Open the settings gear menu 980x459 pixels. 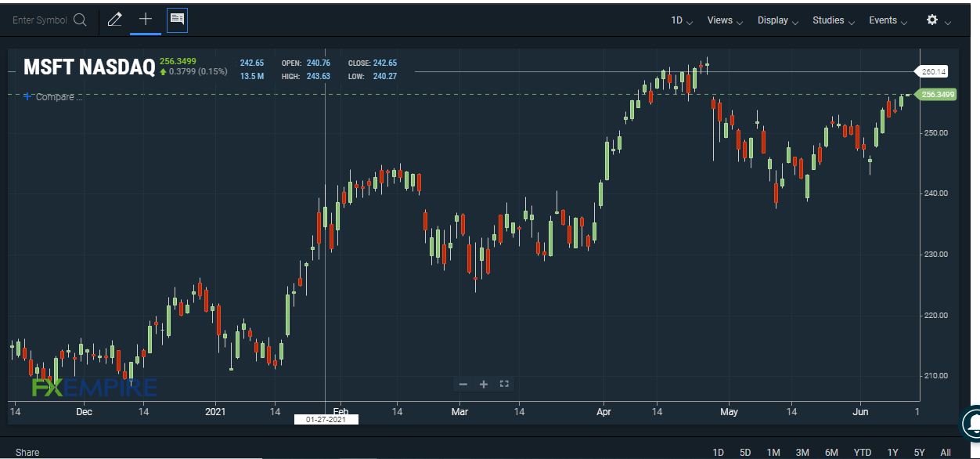pyautogui.click(x=932, y=20)
